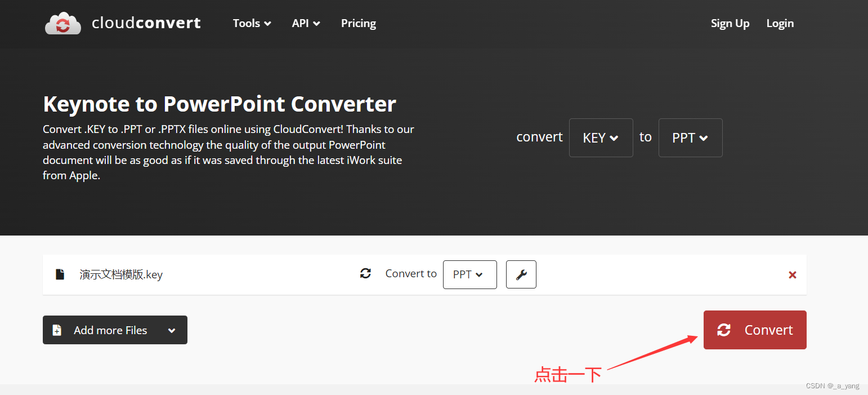
Task: Go to the Pricing page
Action: 359,23
